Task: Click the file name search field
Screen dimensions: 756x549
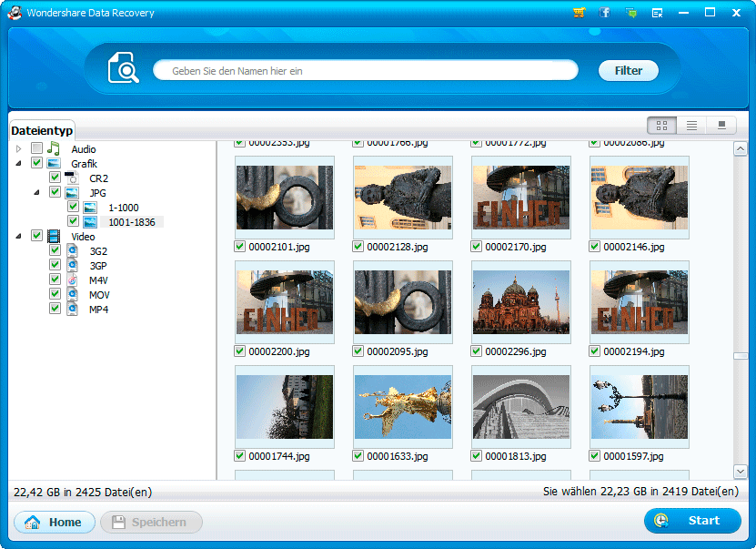Action: pos(364,70)
